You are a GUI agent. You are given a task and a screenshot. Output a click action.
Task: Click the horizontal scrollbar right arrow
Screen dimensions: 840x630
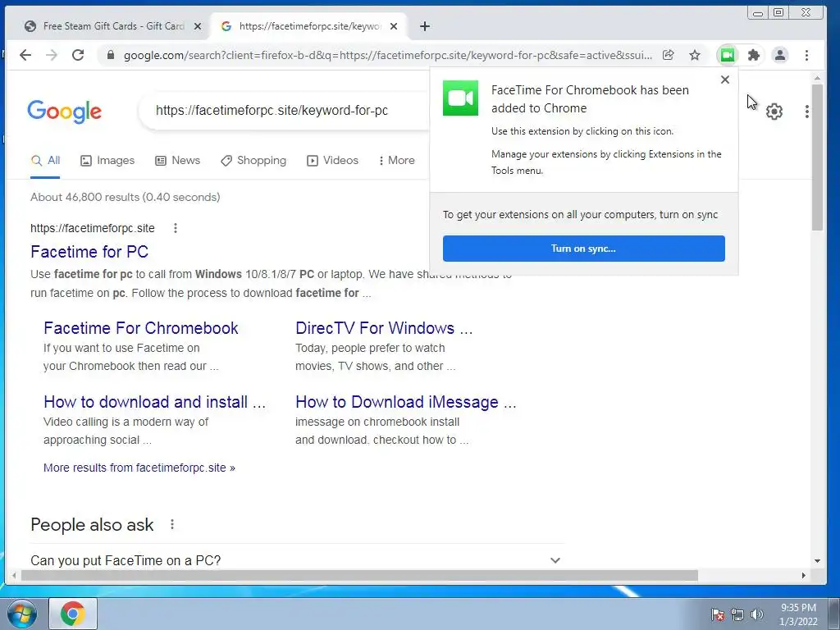click(x=804, y=575)
